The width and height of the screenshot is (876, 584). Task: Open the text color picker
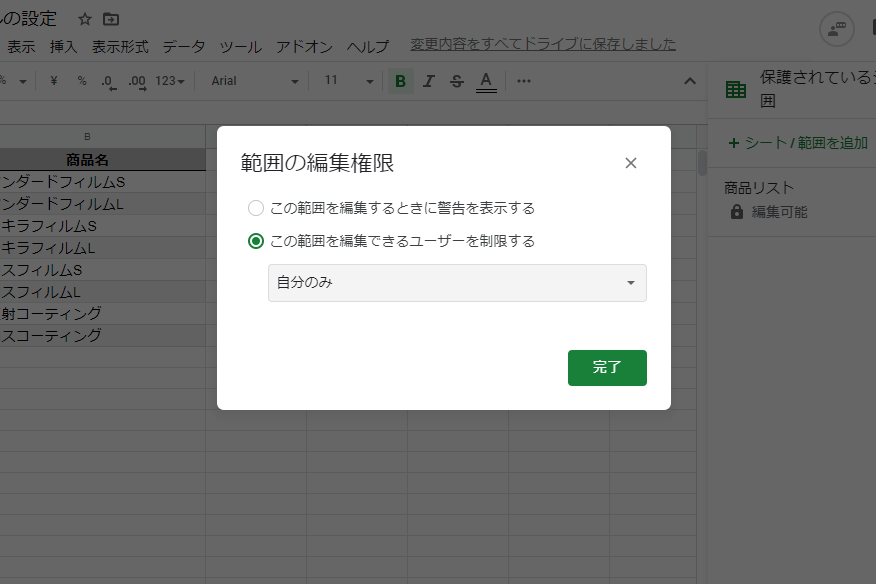tap(484, 81)
